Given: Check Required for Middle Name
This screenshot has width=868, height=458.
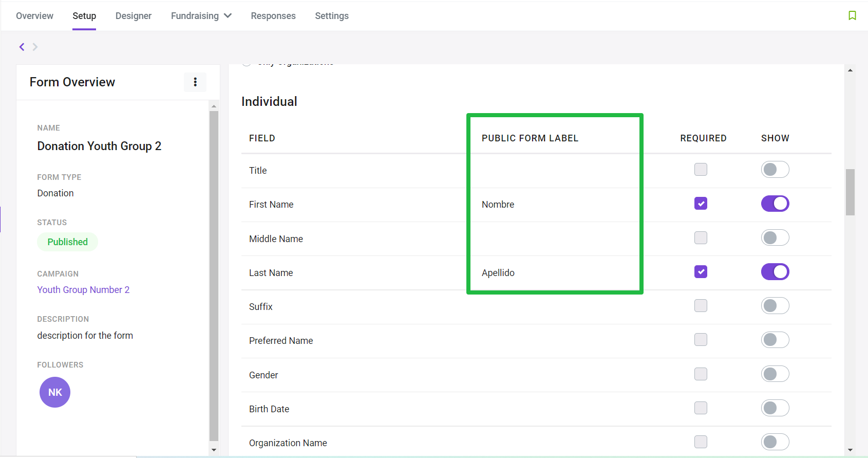Looking at the screenshot, I should pos(701,237).
